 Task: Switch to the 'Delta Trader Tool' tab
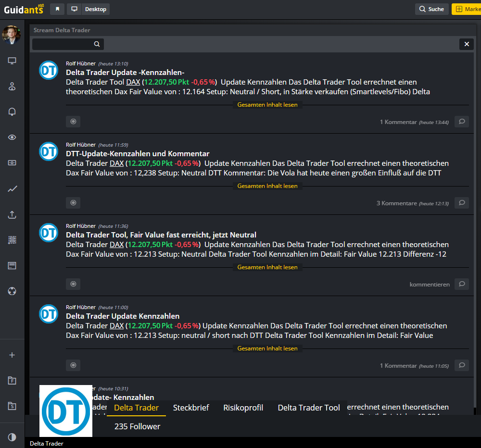click(x=309, y=408)
